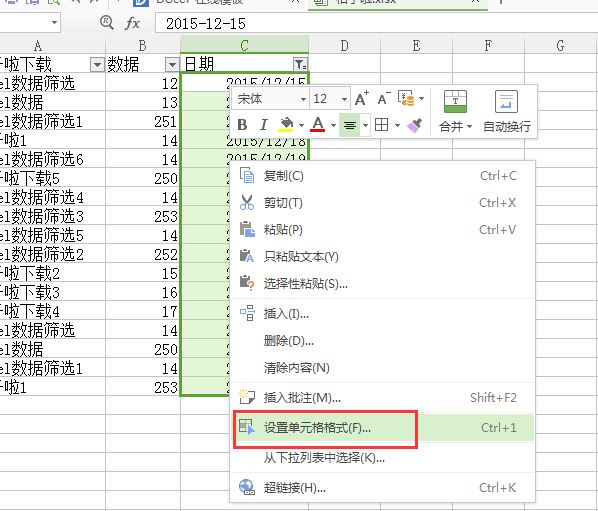This screenshot has width=598, height=511.
Task: Choose 删除(D)... from context menu
Action: [383, 341]
